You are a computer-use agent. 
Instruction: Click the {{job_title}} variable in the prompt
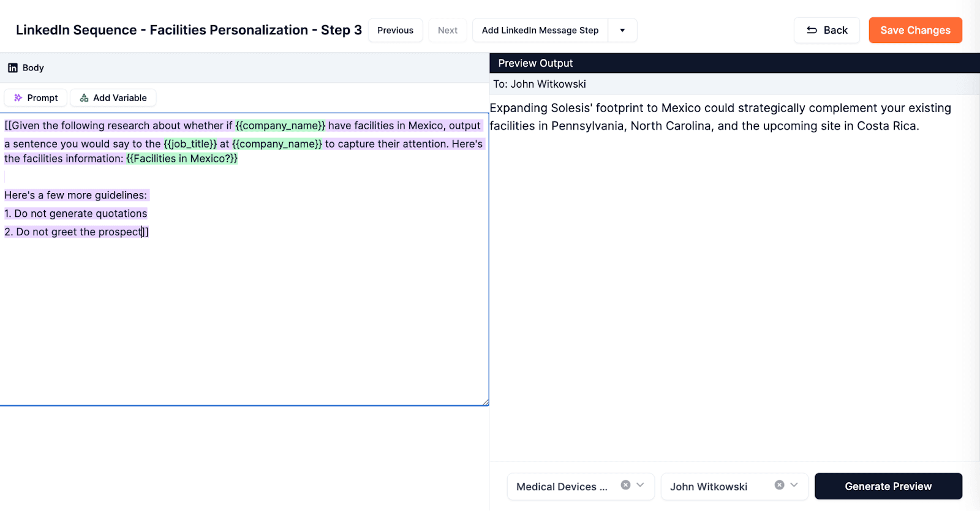pyautogui.click(x=190, y=144)
